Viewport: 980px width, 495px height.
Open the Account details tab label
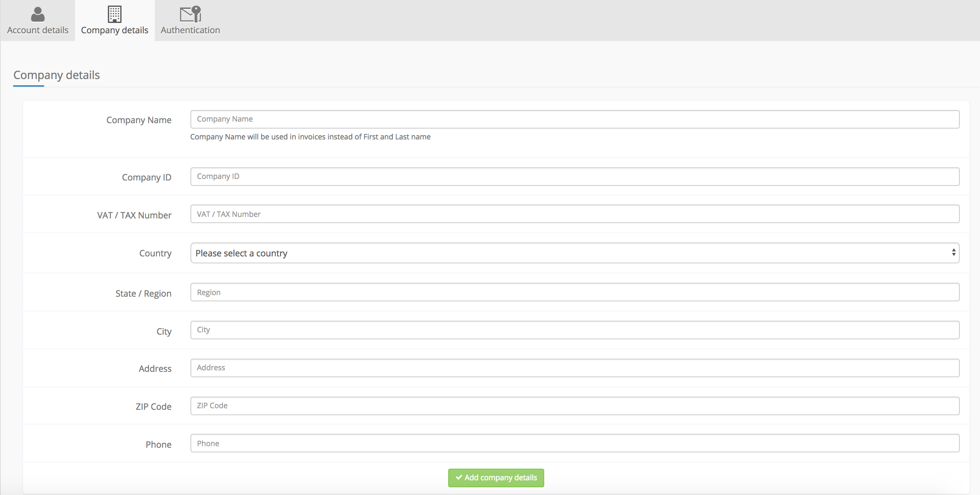tap(38, 30)
